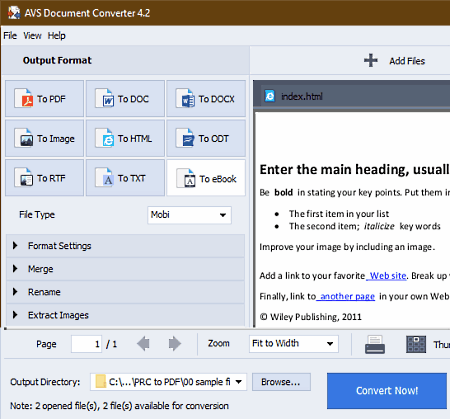Choose To Image output format
The height and width of the screenshot is (419, 450).
click(44, 138)
